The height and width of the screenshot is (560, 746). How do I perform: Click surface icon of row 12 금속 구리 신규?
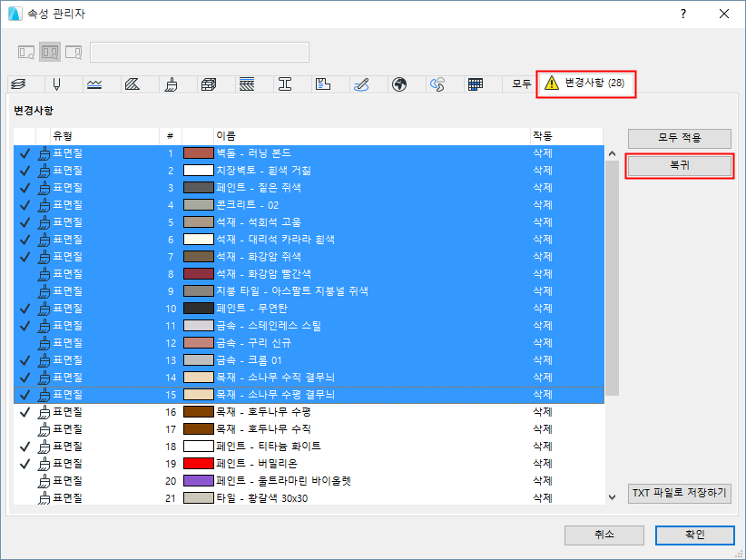point(44,343)
